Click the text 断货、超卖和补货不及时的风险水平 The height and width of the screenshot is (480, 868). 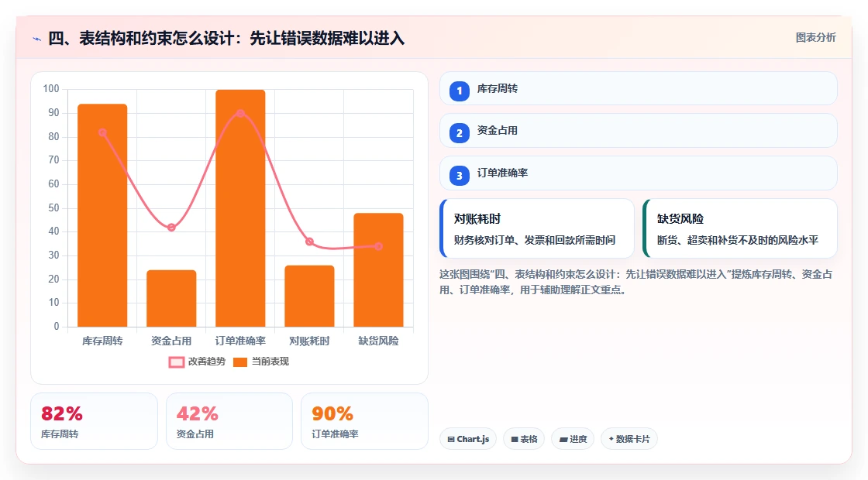(738, 241)
